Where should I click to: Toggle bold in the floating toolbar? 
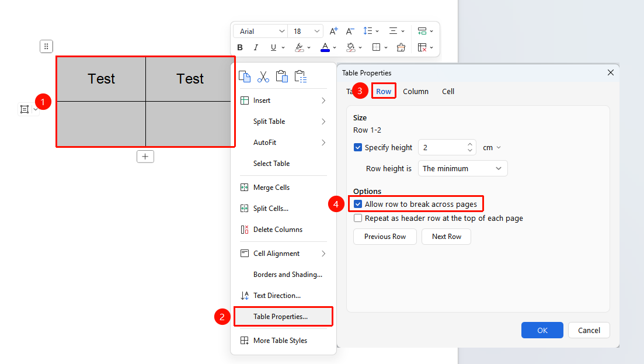[240, 47]
